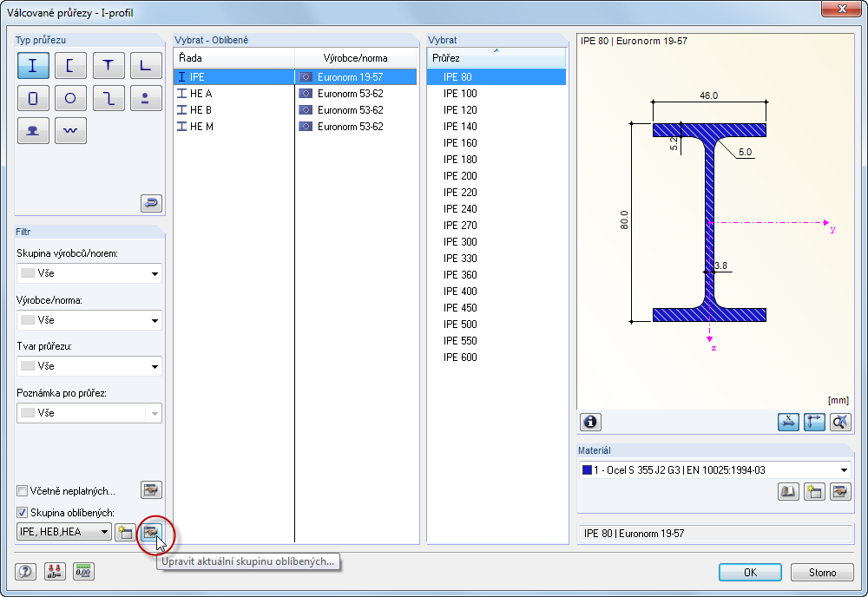Enable the Včetně neplatných checkbox
The image size is (868, 597).
[23, 491]
